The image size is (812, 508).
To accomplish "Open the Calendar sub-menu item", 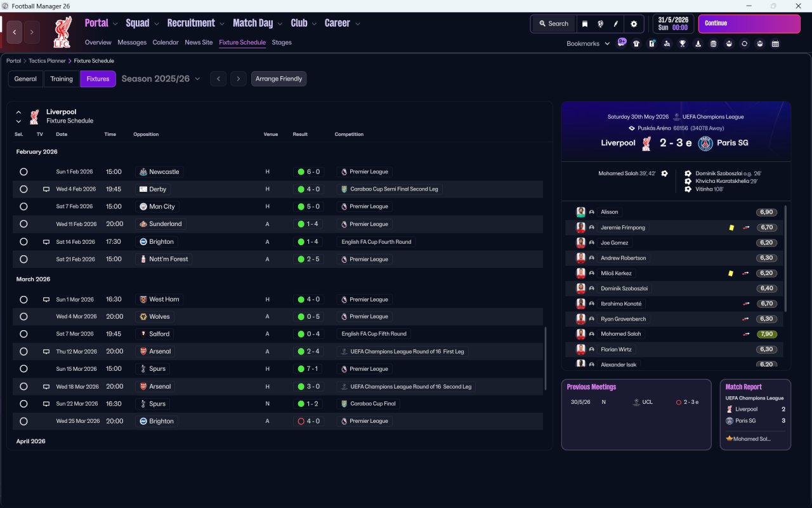I will [166, 43].
